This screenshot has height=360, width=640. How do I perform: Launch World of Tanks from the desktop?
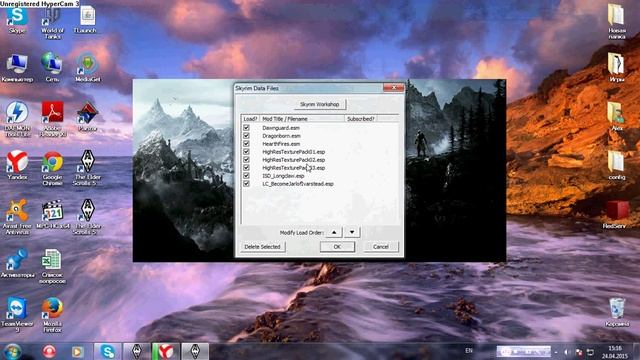(x=52, y=22)
